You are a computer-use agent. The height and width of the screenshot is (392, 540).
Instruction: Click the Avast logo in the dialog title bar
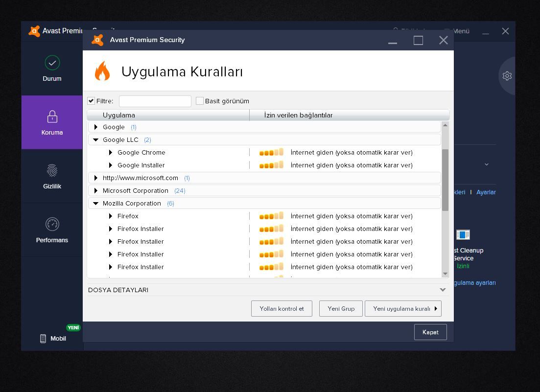tap(97, 40)
